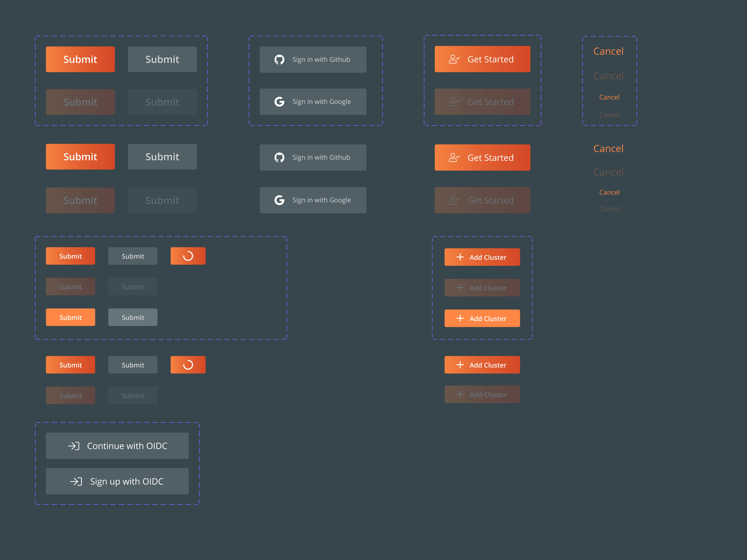The height and width of the screenshot is (560, 747).
Task: Click the small gradient orange Submit beside the framed spinner
Action: (71, 256)
